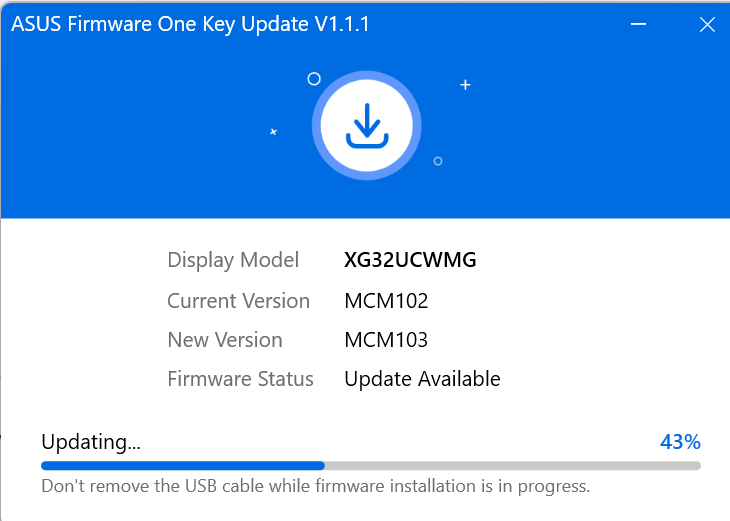Viewport: 730px width, 521px height.
Task: Click the MCM103 new version value
Action: click(x=386, y=340)
